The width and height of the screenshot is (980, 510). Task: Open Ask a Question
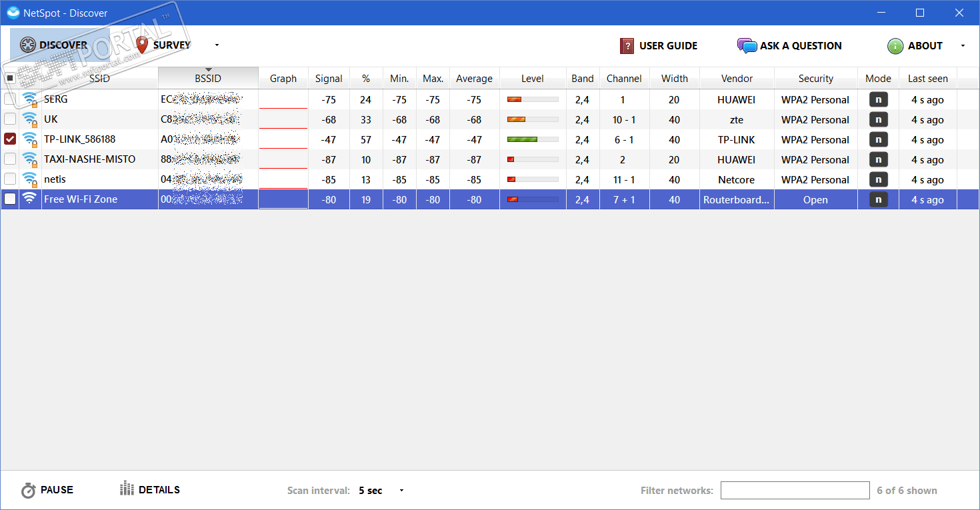(789, 46)
